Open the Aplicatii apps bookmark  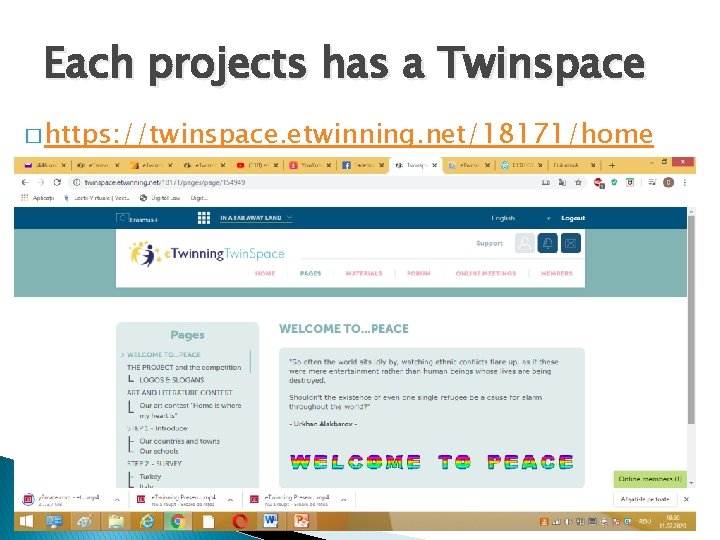coord(38,198)
